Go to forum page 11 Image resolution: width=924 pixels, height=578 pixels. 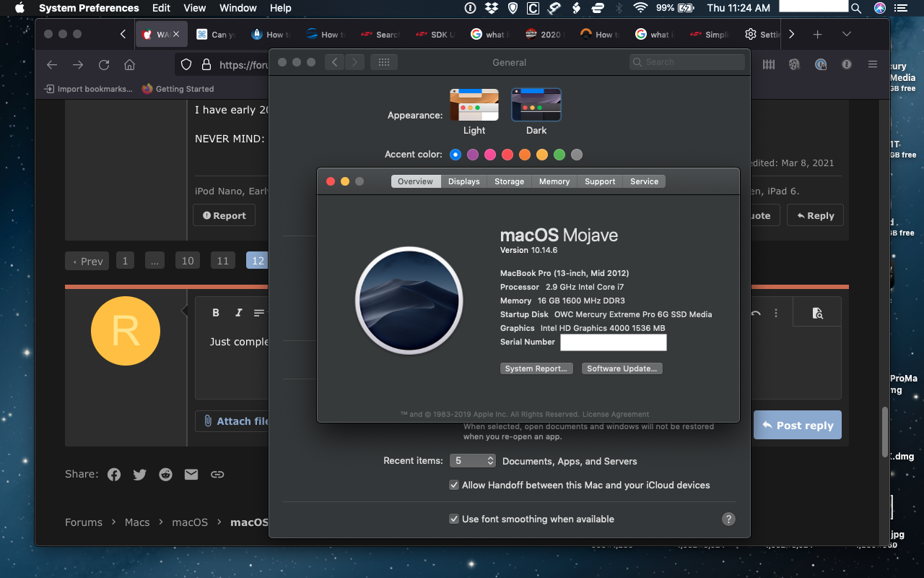pos(222,261)
